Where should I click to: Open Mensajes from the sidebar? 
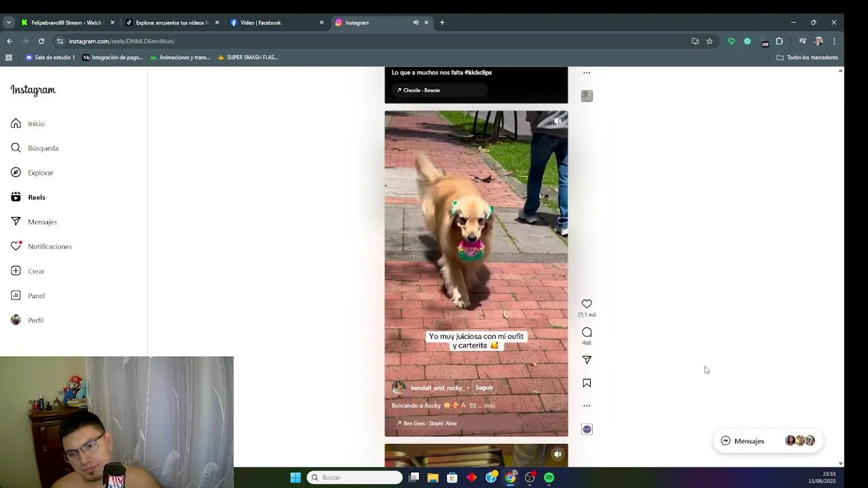34,222
